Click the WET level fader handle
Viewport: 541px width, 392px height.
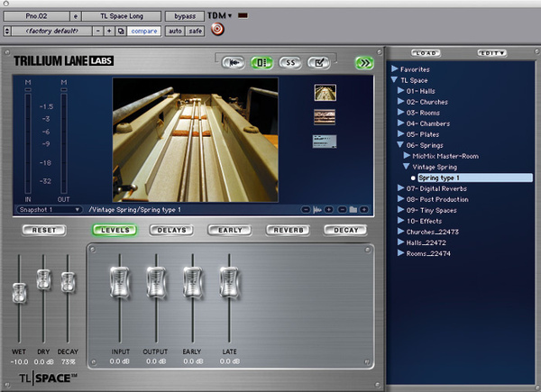click(x=19, y=293)
